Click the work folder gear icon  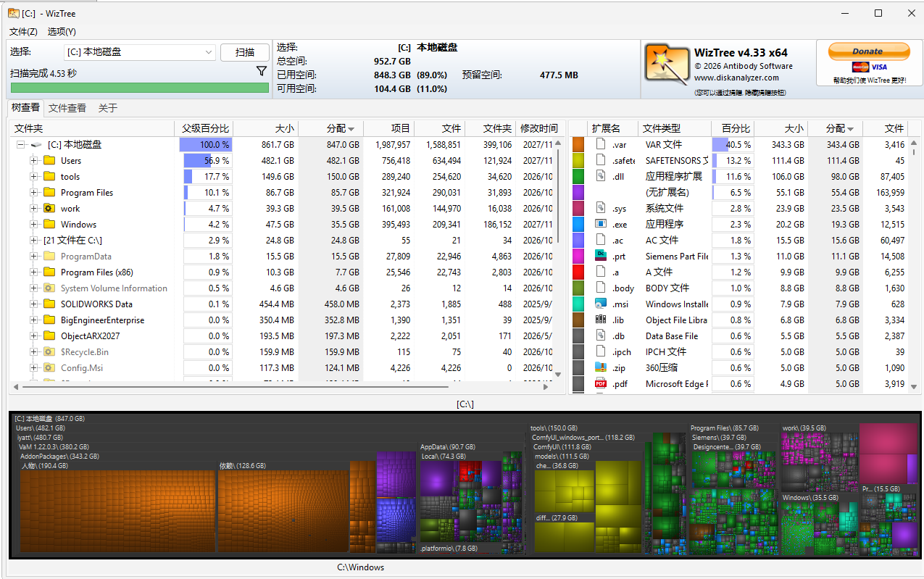[x=49, y=208]
